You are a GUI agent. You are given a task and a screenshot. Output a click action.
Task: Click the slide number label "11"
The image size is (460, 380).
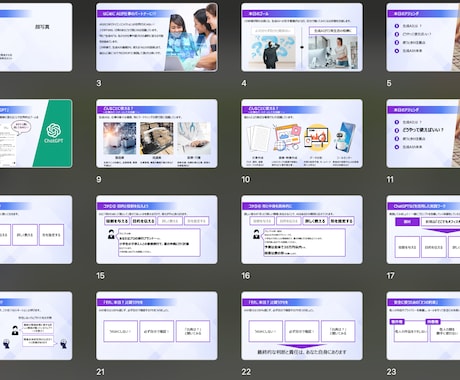coord(390,180)
